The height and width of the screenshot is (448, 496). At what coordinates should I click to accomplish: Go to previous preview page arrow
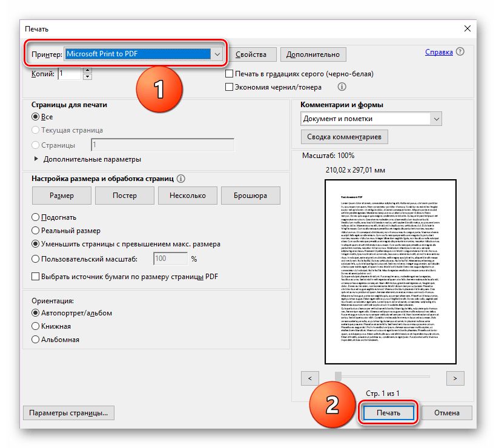click(x=309, y=378)
